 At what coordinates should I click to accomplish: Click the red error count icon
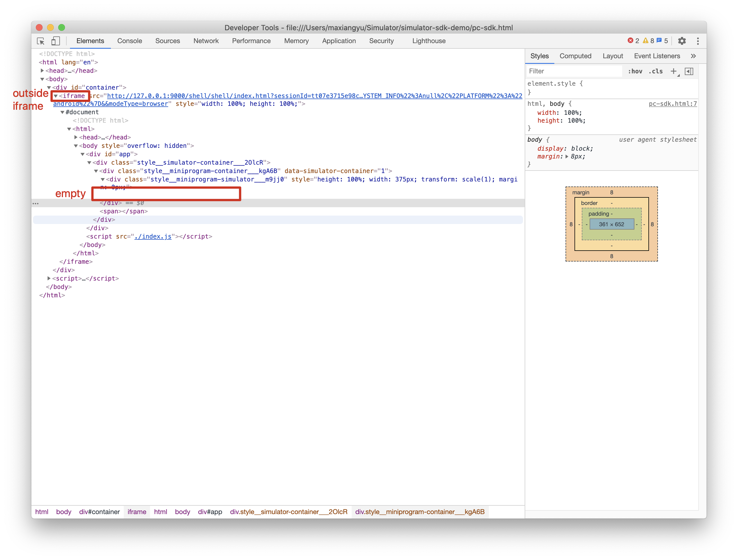pyautogui.click(x=630, y=41)
